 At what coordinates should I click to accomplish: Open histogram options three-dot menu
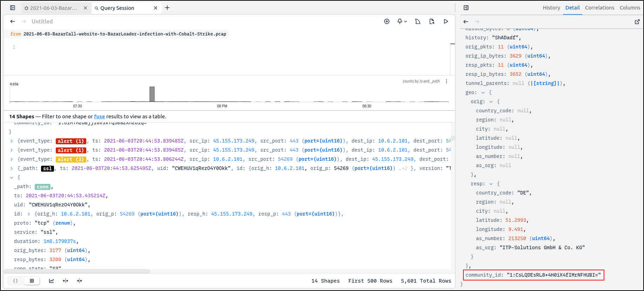(447, 81)
